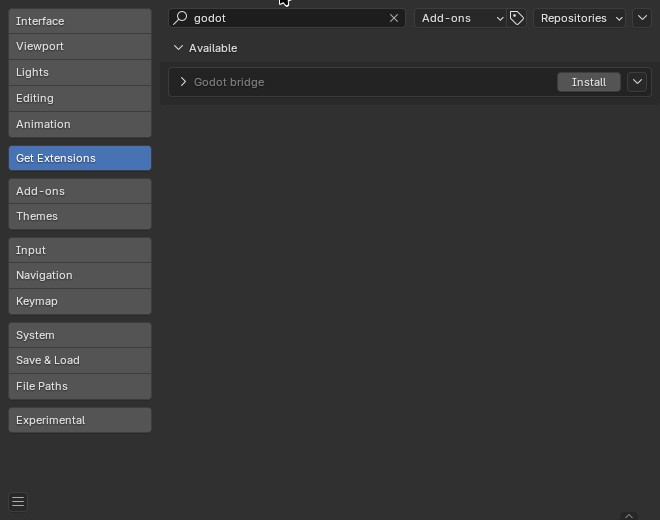Open the hamburger preferences menu
Viewport: 660px width, 520px height.
coord(17,502)
